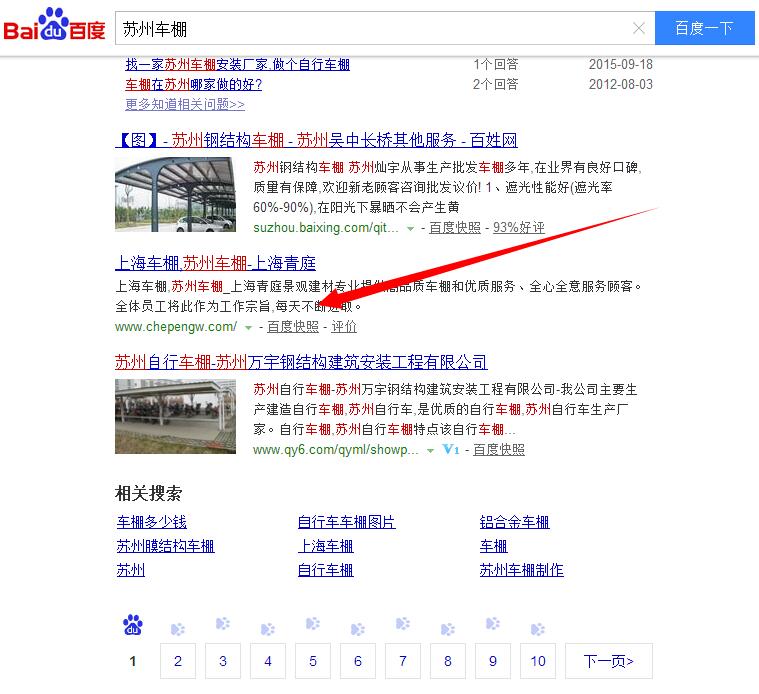The height and width of the screenshot is (694, 759).
Task: Go to results page 2
Action: [178, 661]
